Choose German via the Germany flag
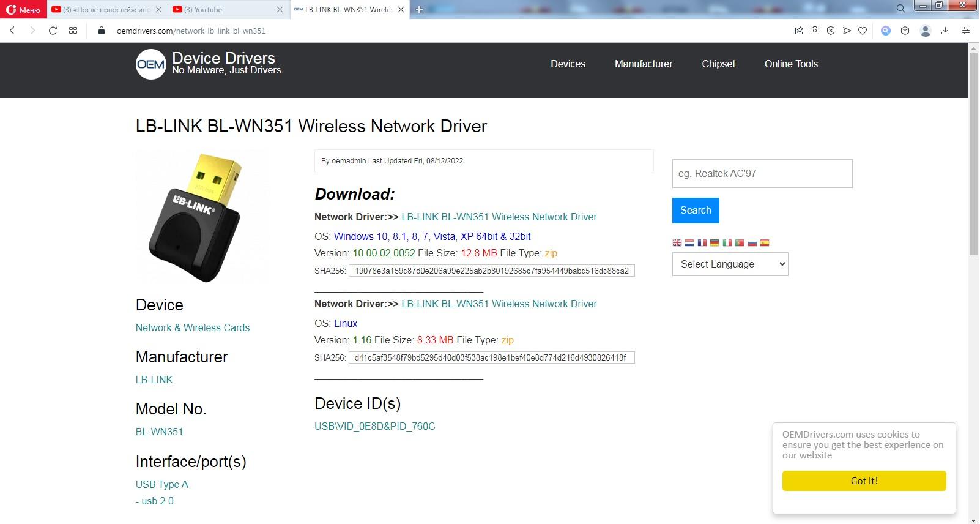The image size is (980, 524). (715, 242)
